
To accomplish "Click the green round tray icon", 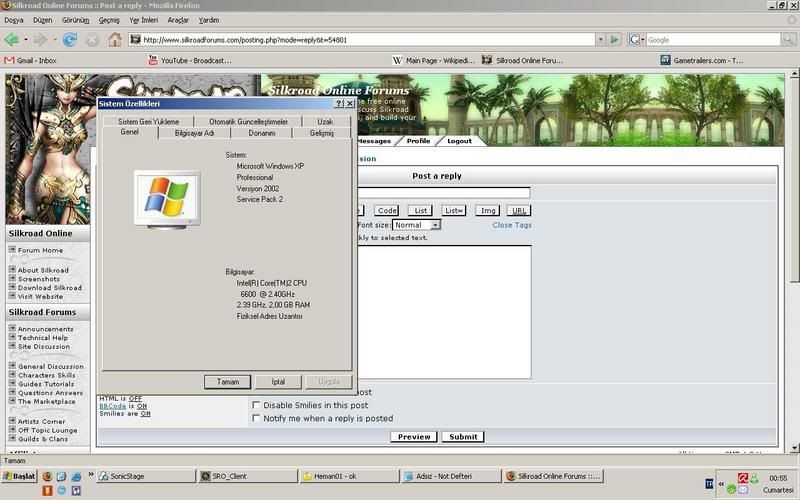I will [x=731, y=489].
